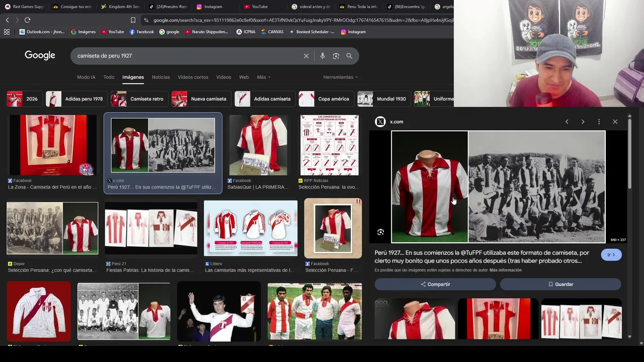Click the Ir button to visit the source

611,255
